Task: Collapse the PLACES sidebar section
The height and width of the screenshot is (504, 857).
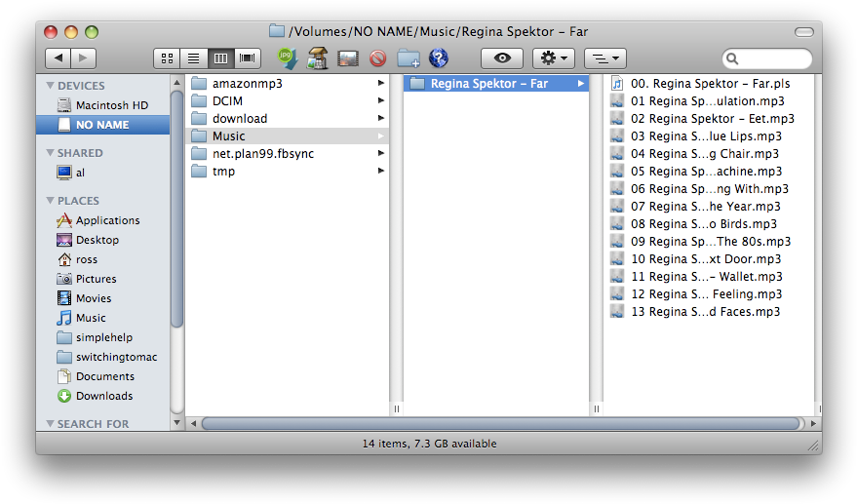Action: pyautogui.click(x=51, y=201)
